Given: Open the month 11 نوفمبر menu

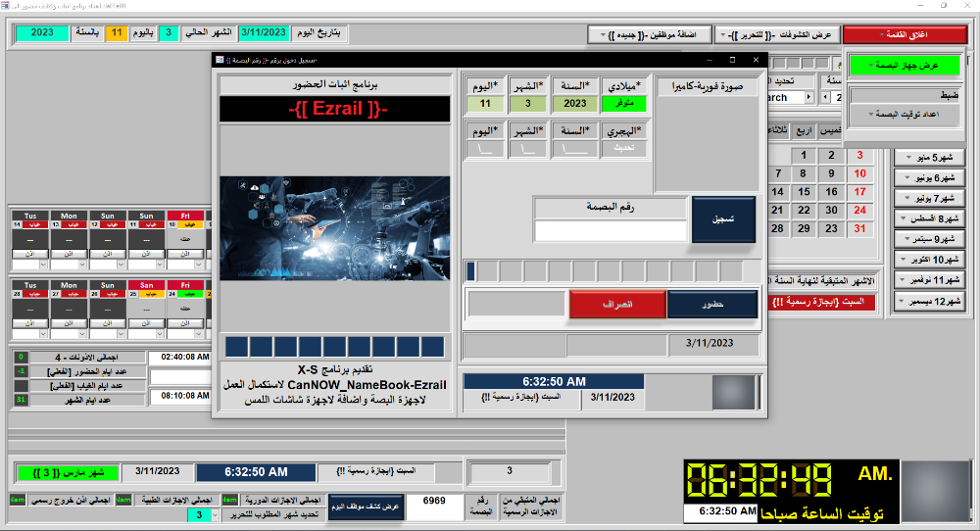Looking at the screenshot, I should pyautogui.click(x=929, y=280).
